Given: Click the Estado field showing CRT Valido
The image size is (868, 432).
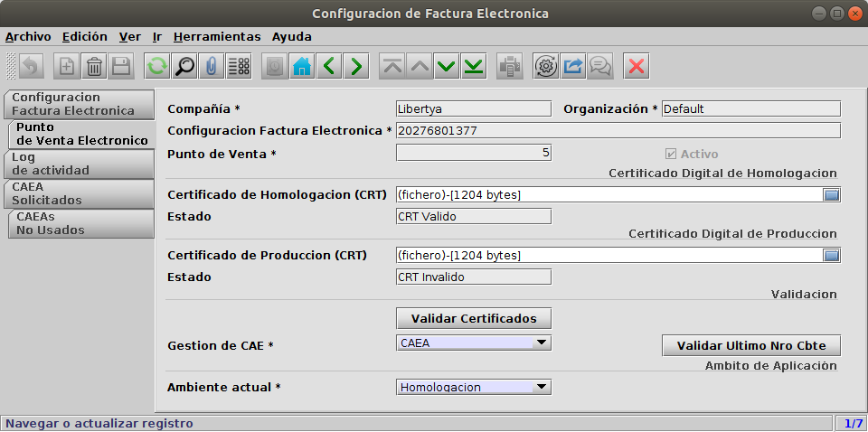Looking at the screenshot, I should pyautogui.click(x=474, y=216).
